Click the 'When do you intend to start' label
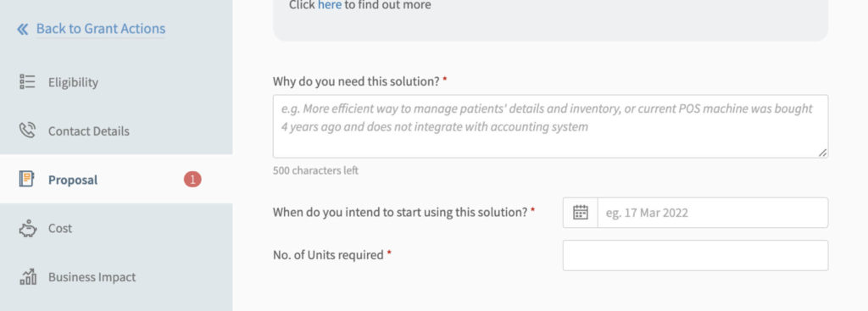 (x=400, y=212)
